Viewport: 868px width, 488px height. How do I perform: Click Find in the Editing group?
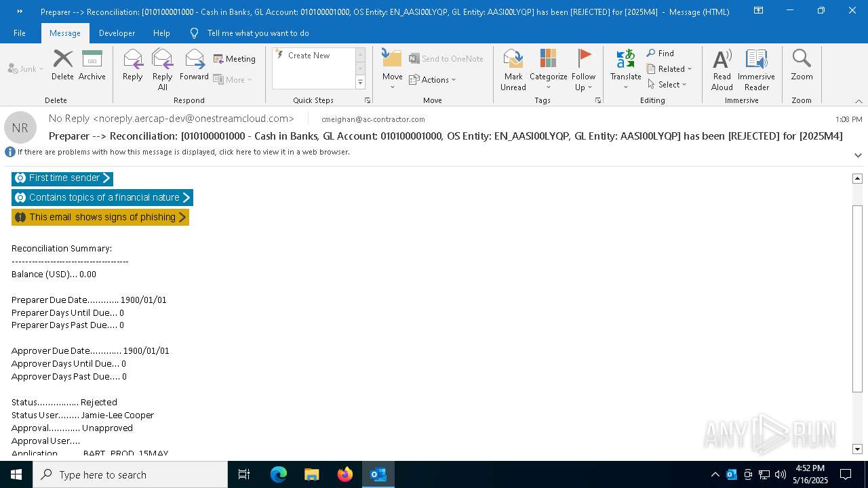[x=660, y=54]
